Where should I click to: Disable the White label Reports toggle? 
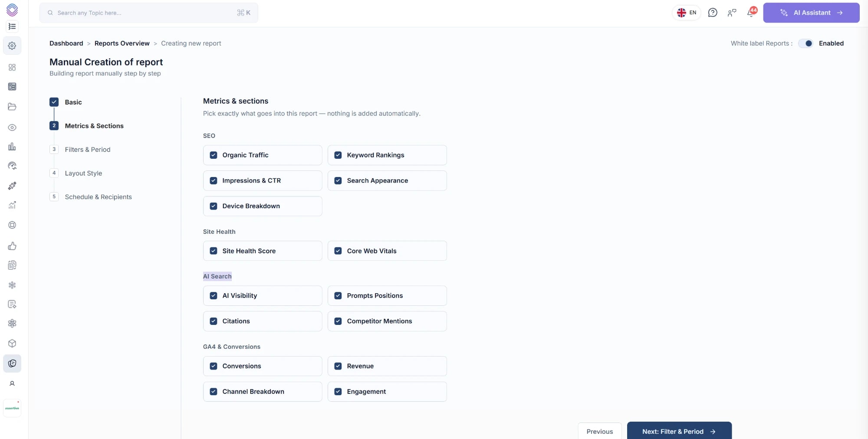pyautogui.click(x=806, y=43)
